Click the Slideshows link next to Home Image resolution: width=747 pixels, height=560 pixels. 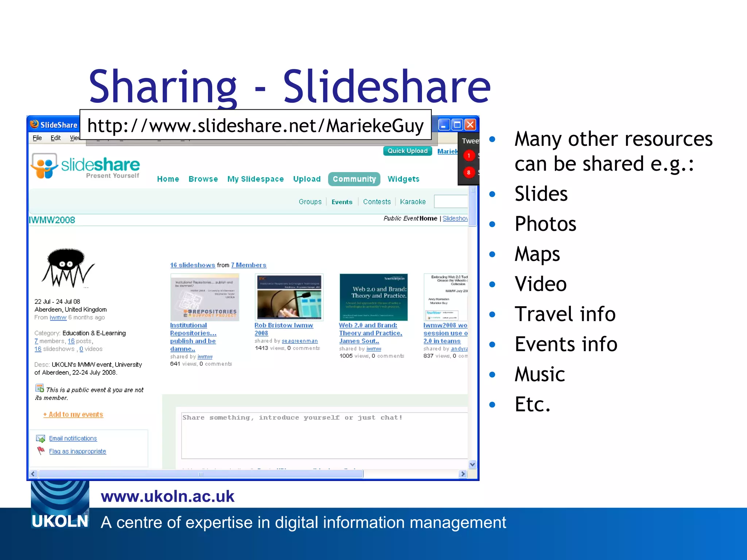tap(455, 218)
